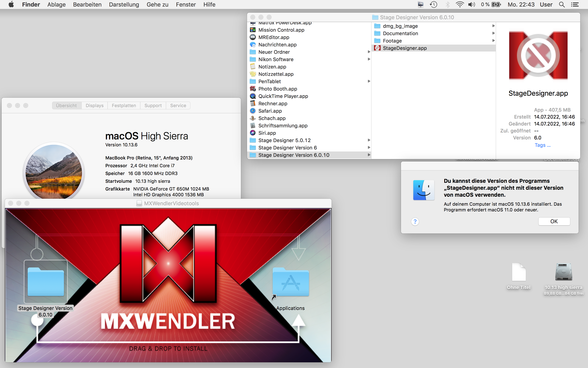The width and height of the screenshot is (588, 368).
Task: Click the volume speaker icon
Action: [472, 4]
